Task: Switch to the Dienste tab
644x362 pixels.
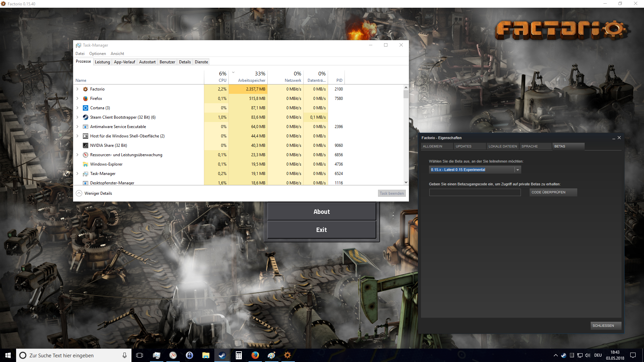Action: pyautogui.click(x=201, y=62)
